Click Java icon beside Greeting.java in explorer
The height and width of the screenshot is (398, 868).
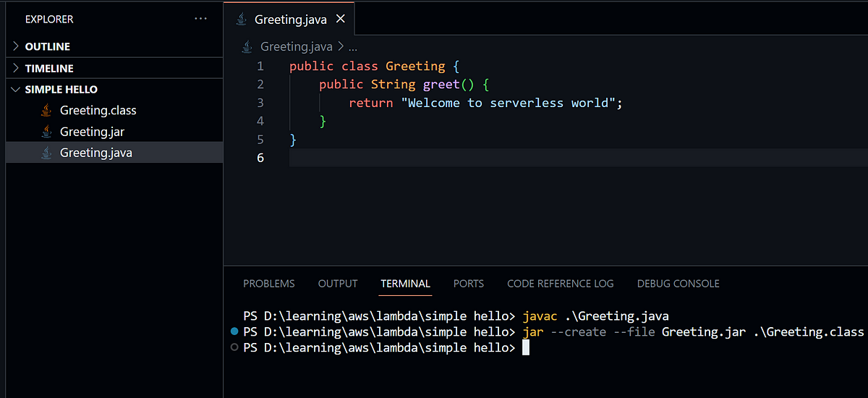tap(46, 153)
